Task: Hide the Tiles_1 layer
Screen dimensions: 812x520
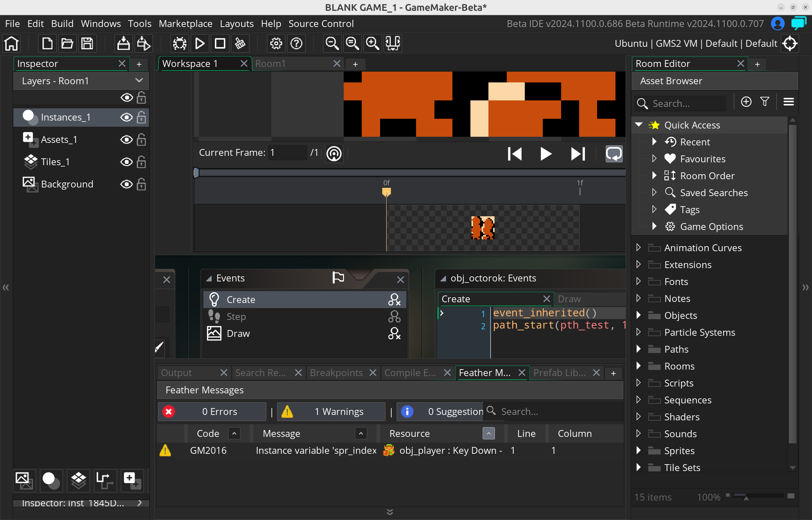Action: (126, 162)
